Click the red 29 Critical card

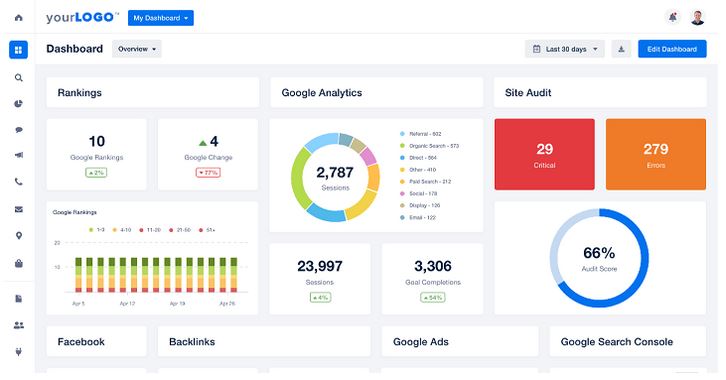(x=544, y=154)
